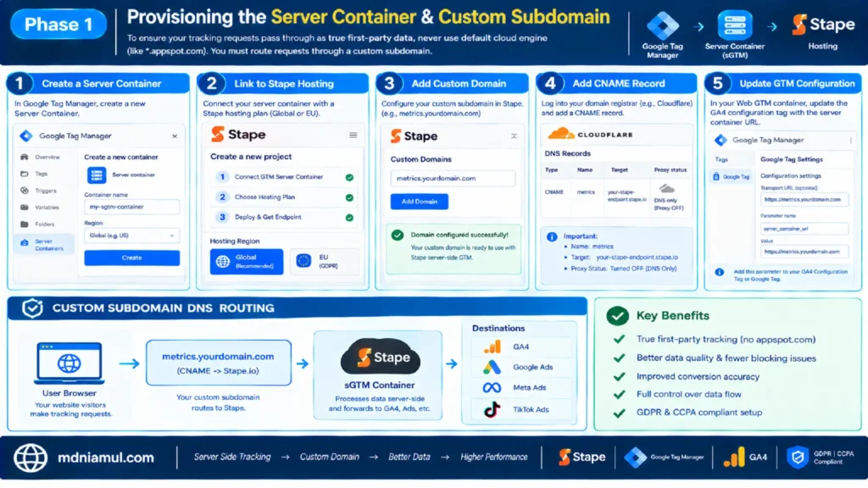Click the your-stape-endpoint.stape.io target cell

[x=626, y=196]
